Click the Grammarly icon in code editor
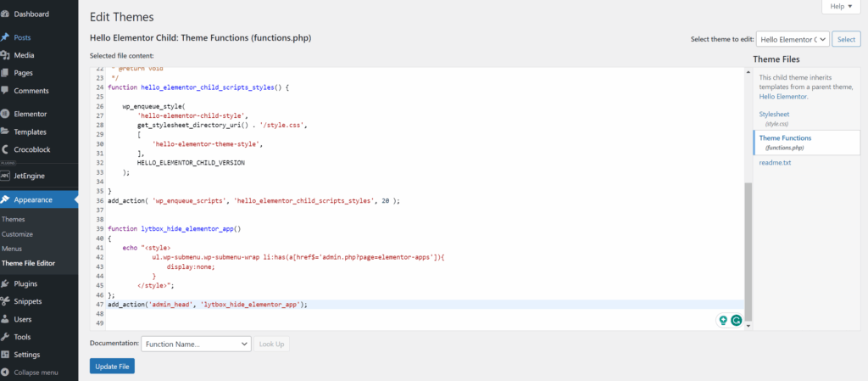 point(736,320)
